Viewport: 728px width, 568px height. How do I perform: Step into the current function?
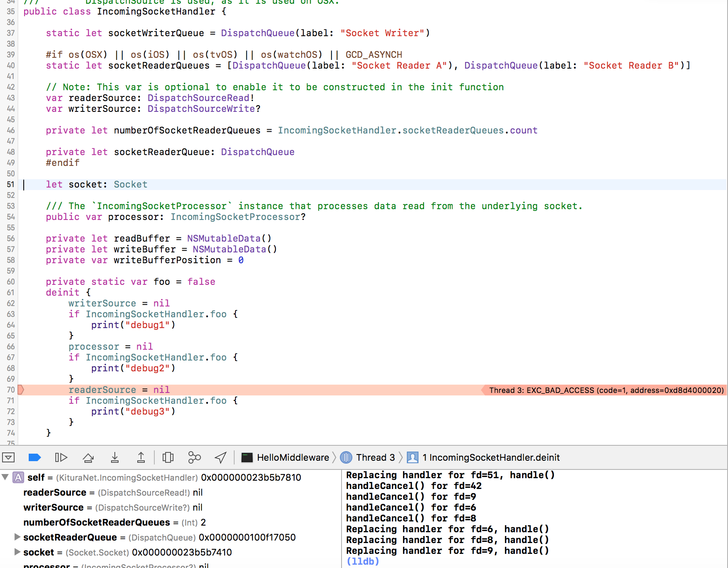click(x=115, y=457)
